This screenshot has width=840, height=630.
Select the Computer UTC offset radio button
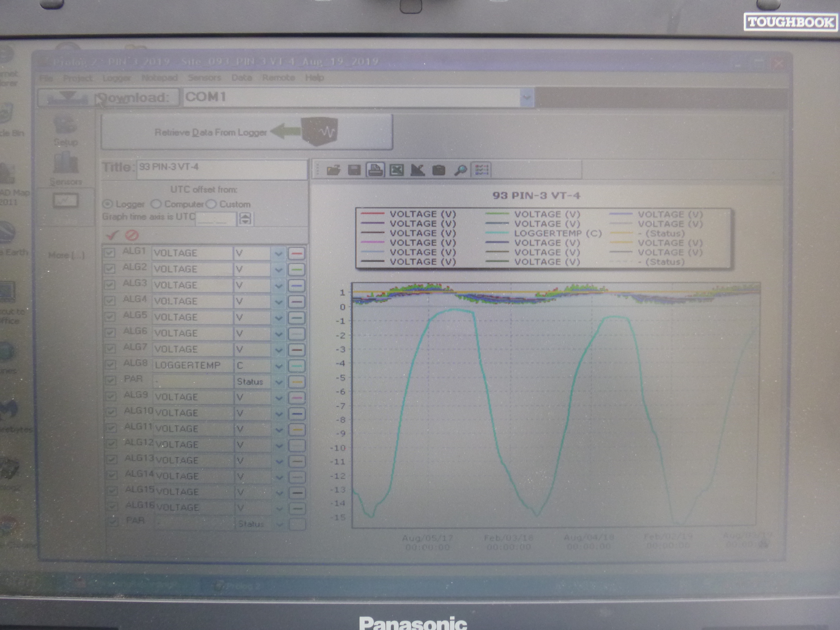[x=156, y=204]
